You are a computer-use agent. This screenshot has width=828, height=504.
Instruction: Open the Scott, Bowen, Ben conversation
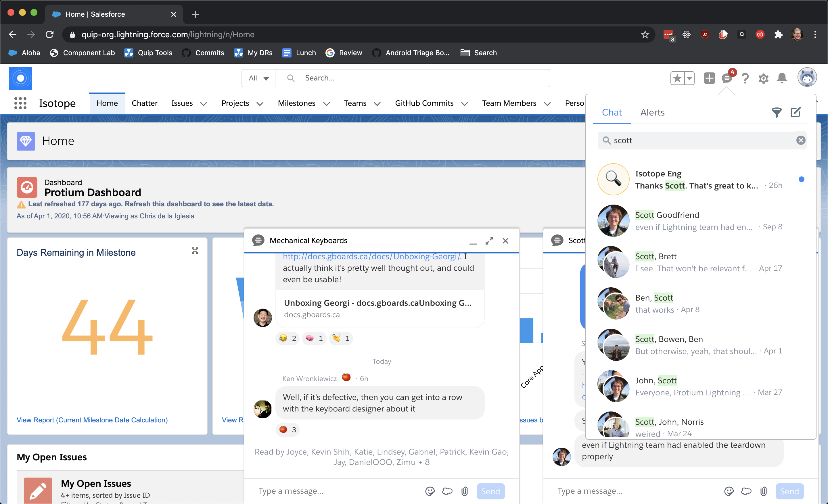pos(701,345)
